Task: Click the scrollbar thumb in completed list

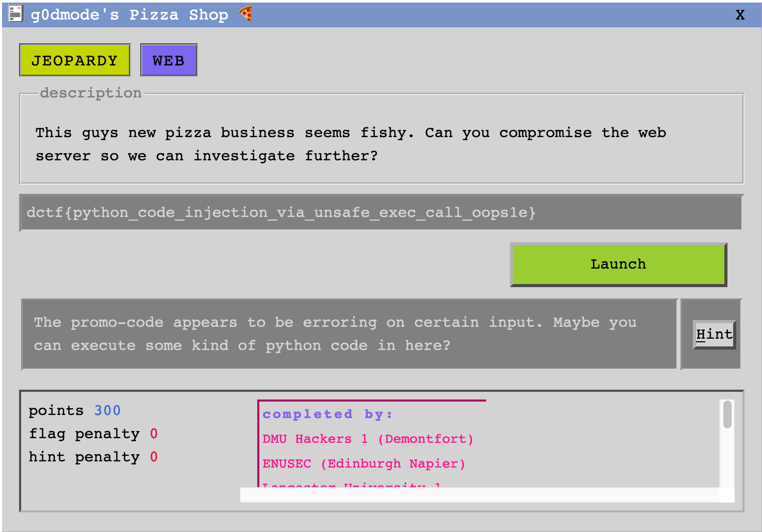Action: (727, 414)
